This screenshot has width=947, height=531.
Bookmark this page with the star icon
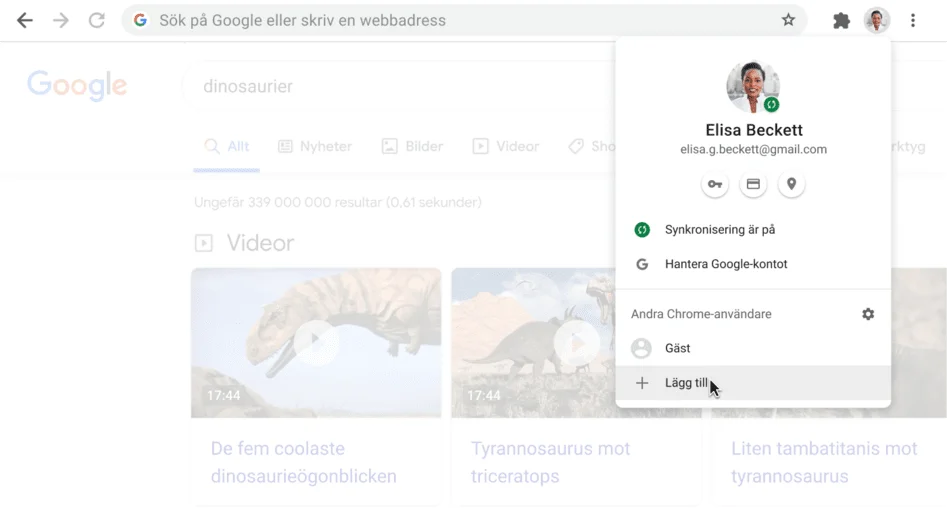tap(788, 20)
